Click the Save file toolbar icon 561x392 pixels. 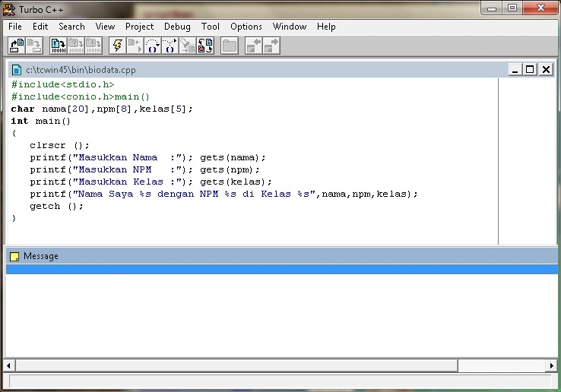coord(34,46)
